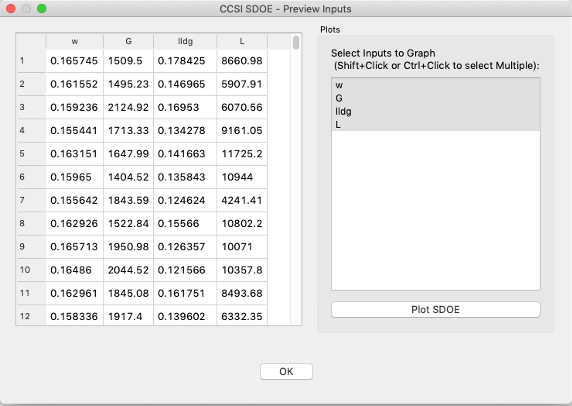Screen dimensions: 572x406
Task: Click cell value 6070.56
Action: click(x=242, y=107)
